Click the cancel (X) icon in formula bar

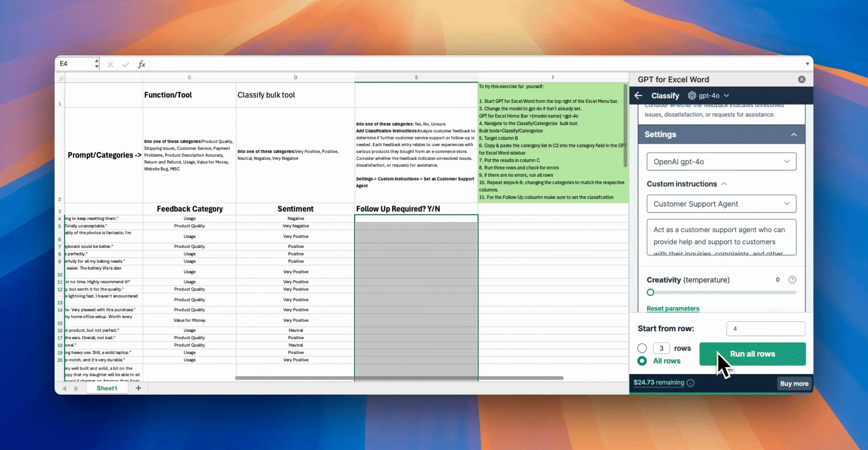(x=110, y=65)
